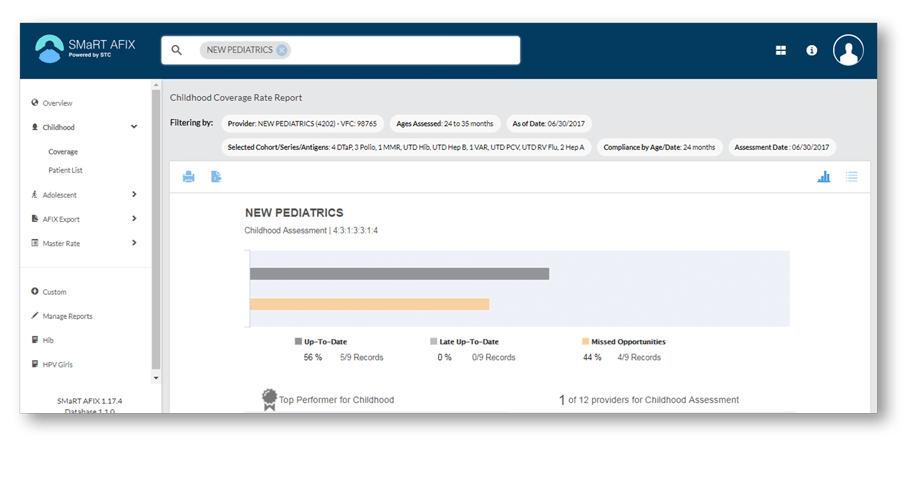Click the Childhood Assessment 4:3:1:3:3:1:4 subtitle
The width and height of the screenshot is (905, 500).
click(311, 230)
